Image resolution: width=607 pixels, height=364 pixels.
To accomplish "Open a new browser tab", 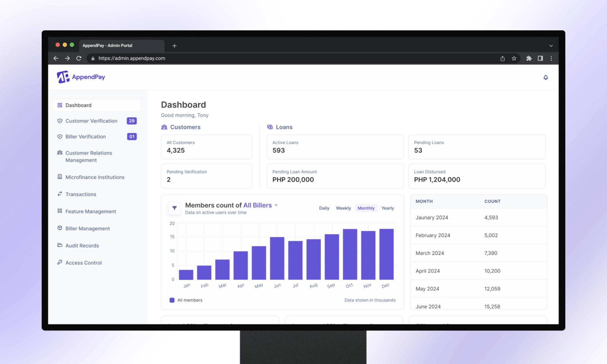I will point(175,45).
